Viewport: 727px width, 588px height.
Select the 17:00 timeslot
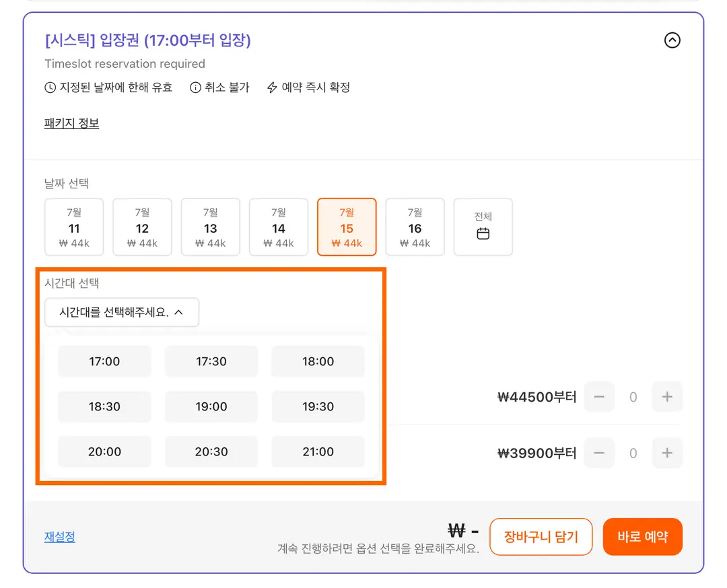[104, 361]
